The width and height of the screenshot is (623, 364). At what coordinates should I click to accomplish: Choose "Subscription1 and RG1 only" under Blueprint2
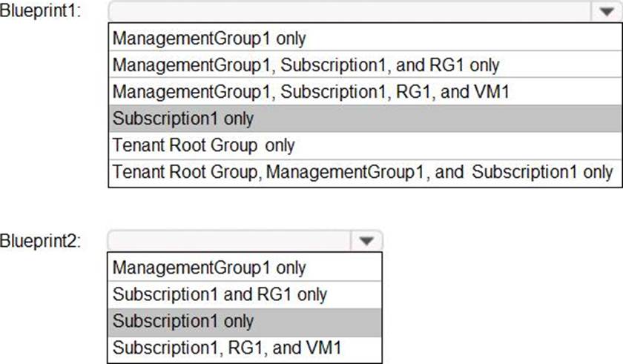[x=220, y=294]
